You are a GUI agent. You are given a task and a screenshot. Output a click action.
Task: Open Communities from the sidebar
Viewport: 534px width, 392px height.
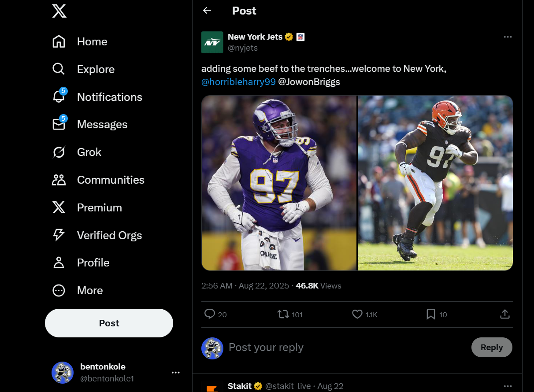pos(59,180)
